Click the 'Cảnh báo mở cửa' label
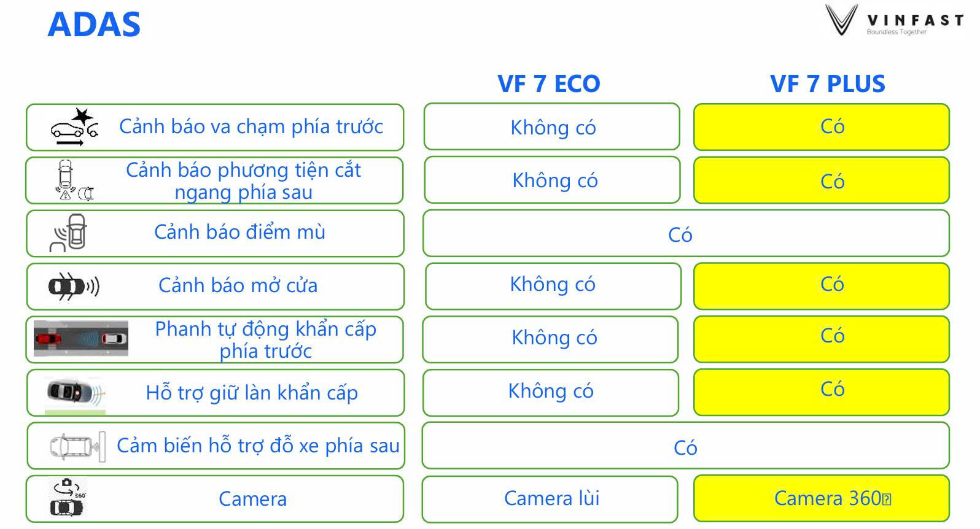This screenshot has width=980, height=529. point(238,285)
